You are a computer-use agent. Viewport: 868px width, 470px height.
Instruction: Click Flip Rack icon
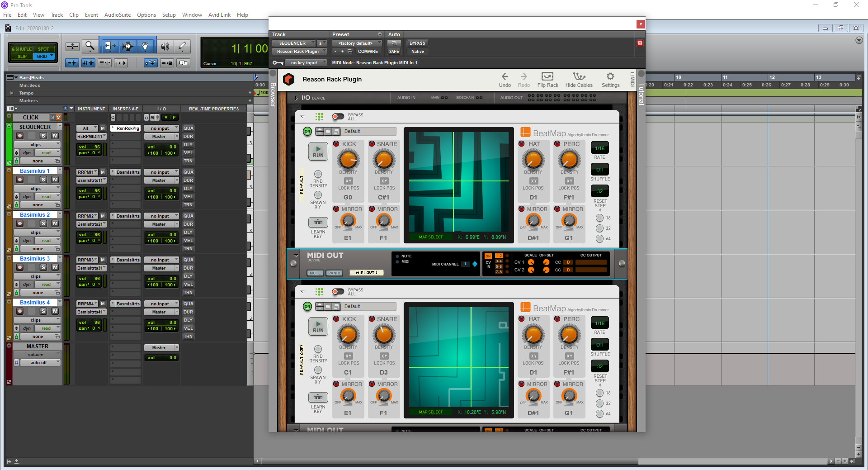pos(547,79)
